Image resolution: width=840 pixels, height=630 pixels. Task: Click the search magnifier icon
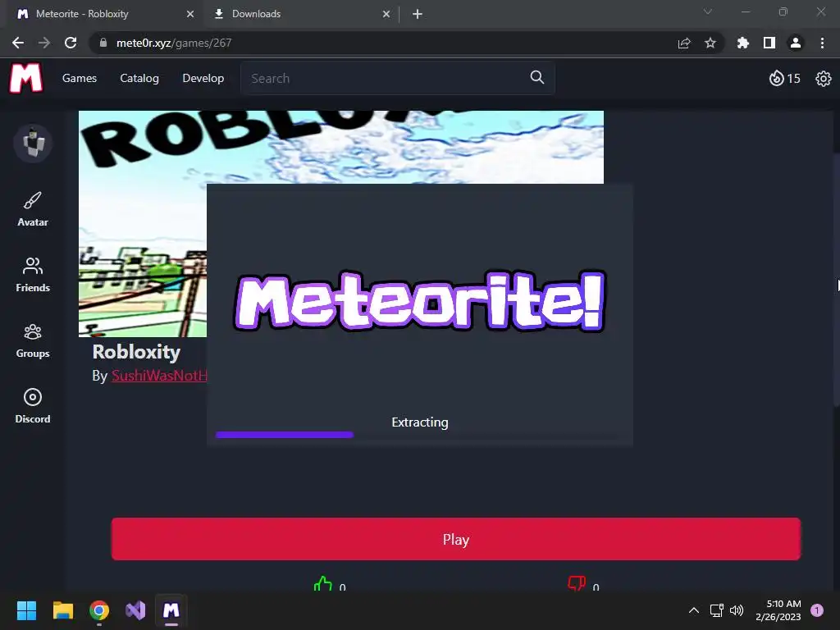point(536,78)
